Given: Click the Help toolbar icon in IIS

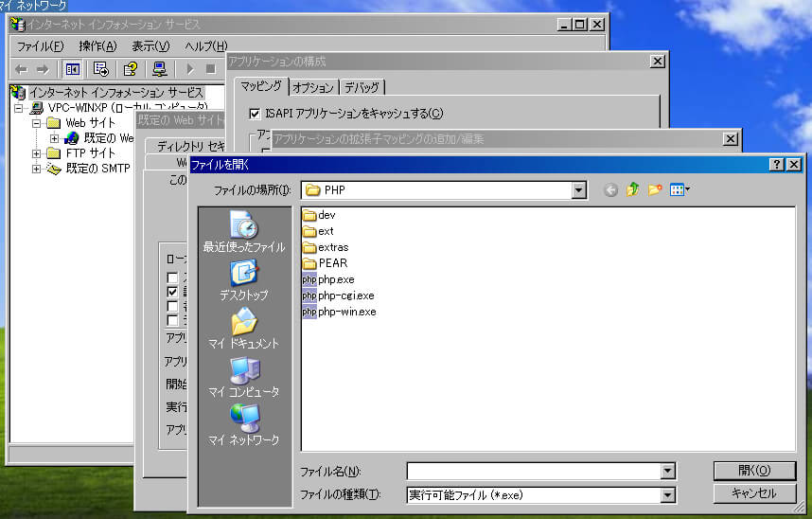Looking at the screenshot, I should click(x=131, y=69).
